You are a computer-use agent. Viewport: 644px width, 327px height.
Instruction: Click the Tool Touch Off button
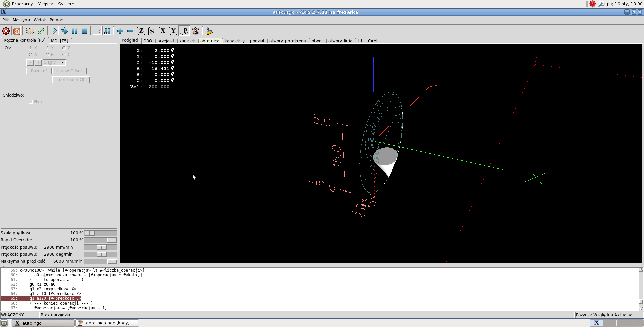click(x=71, y=80)
